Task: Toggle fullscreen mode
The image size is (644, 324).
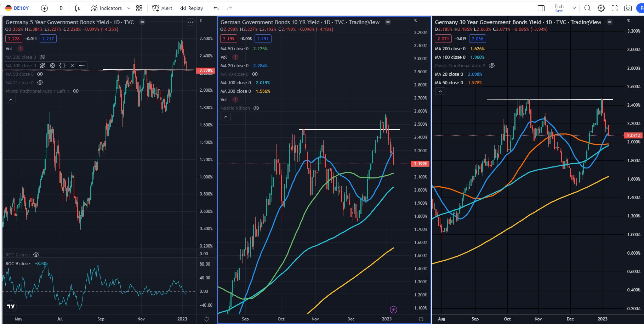Action: pyautogui.click(x=615, y=8)
